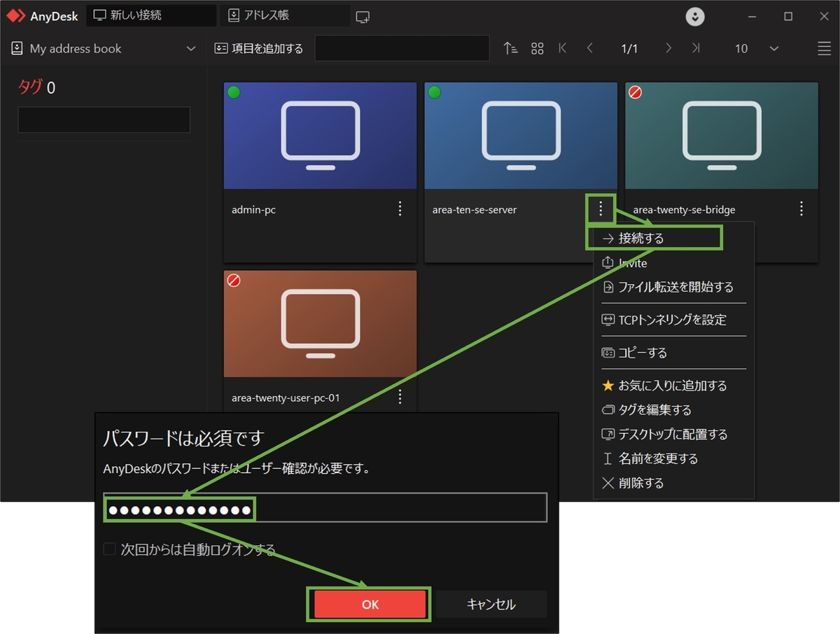The width and height of the screenshot is (840, 634).
Task: Click the area-ten-se-server name label
Action: click(475, 209)
